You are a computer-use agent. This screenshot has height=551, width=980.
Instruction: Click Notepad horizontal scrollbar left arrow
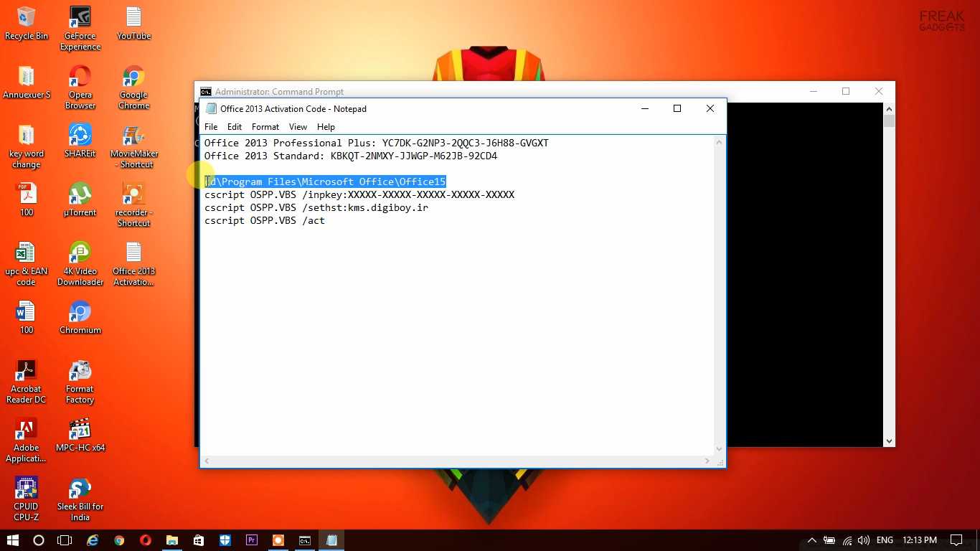pos(207,461)
